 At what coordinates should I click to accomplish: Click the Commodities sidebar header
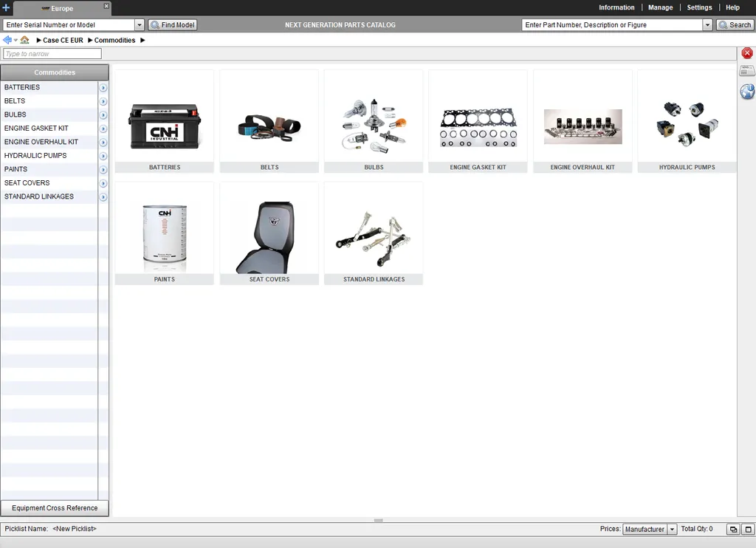click(55, 72)
